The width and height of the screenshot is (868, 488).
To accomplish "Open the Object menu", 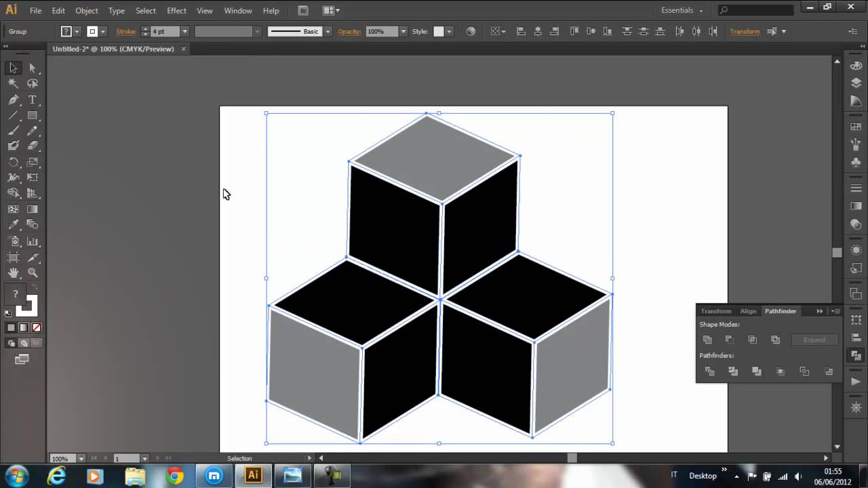I will coord(87,11).
